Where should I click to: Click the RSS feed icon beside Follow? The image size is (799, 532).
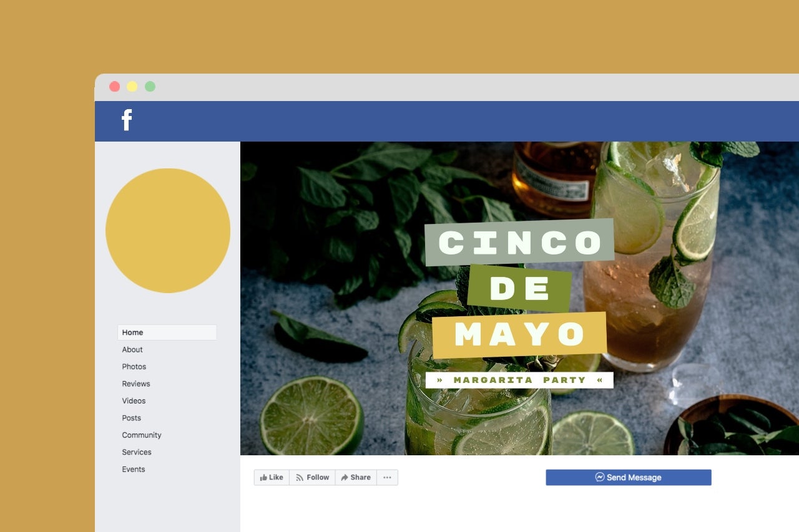[301, 476]
